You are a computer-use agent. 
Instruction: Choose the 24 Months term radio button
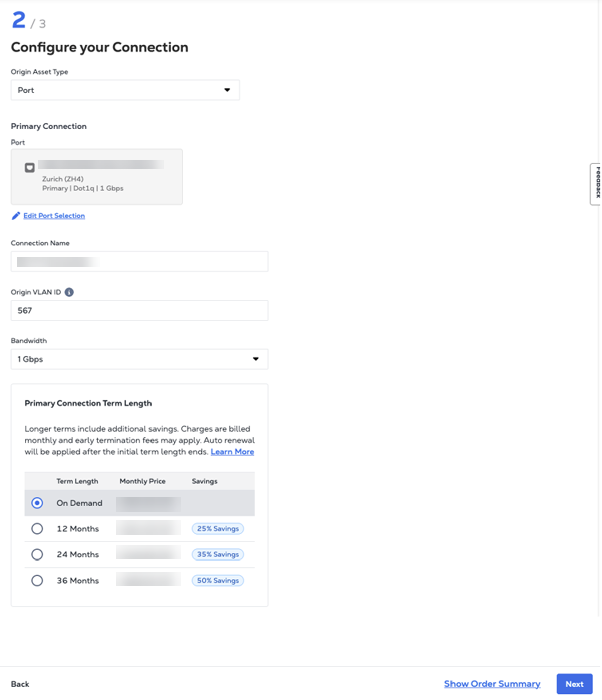[x=37, y=554]
